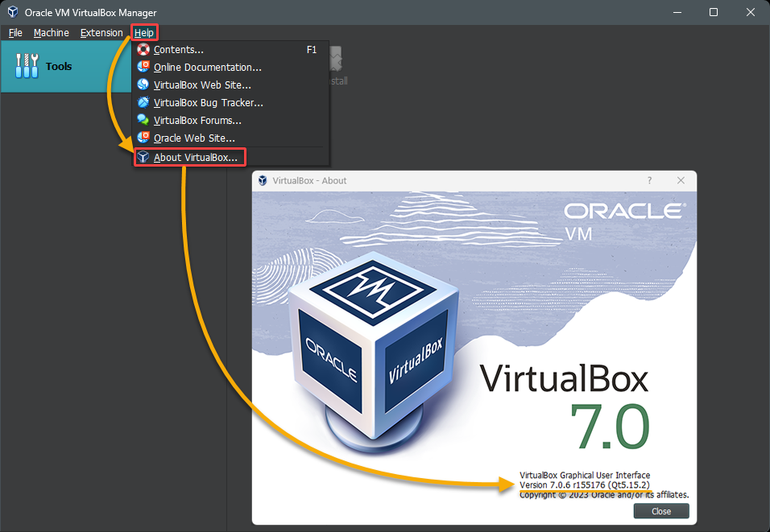Screen dimensions: 770x532
Task: Click the VirtualBox - About window title
Action: tap(309, 180)
